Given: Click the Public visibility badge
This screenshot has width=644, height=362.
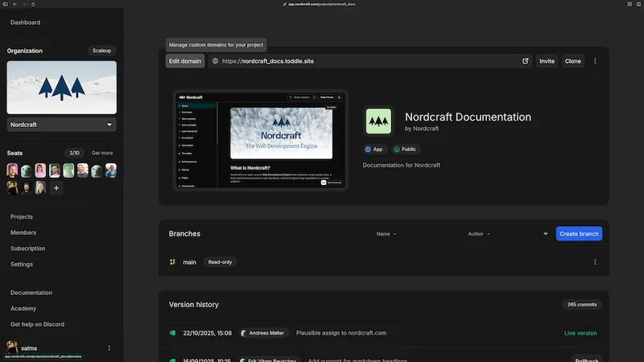Looking at the screenshot, I should click(405, 150).
